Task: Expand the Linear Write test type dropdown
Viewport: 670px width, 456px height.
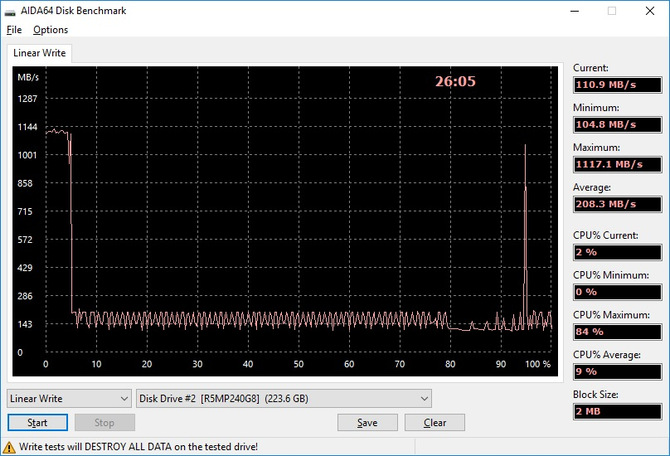Action: click(69, 399)
